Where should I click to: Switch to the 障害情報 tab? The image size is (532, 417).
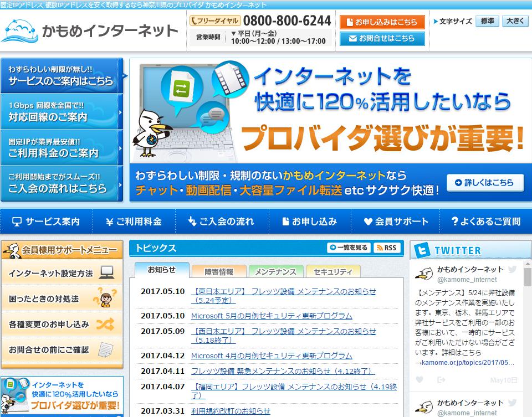(219, 271)
